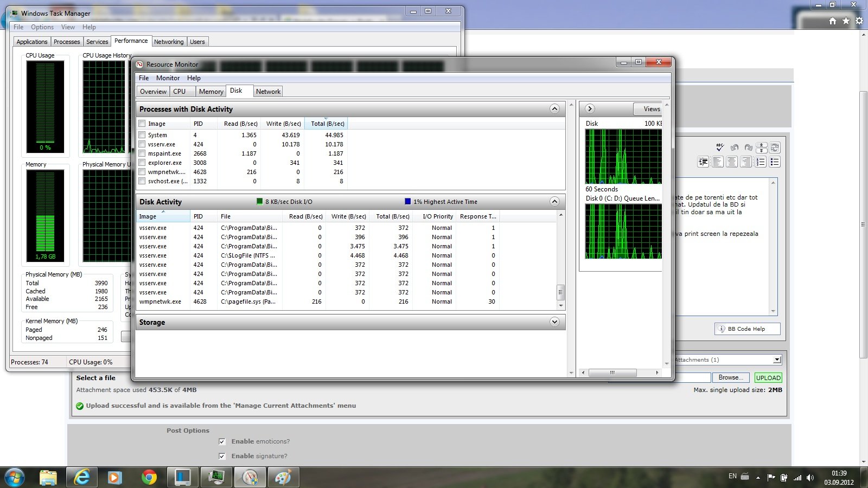Click the power battery tray icon
This screenshot has width=868, height=488.
(784, 478)
